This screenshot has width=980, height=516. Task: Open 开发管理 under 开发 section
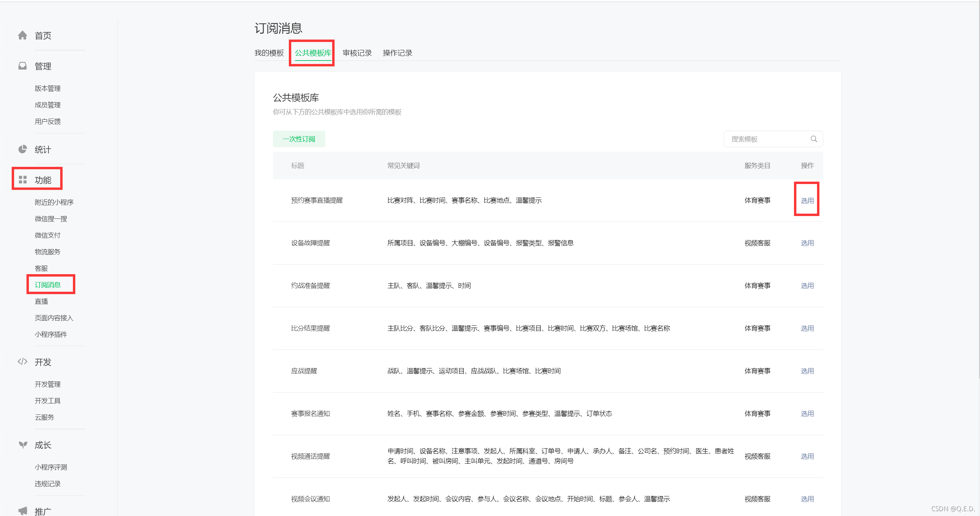click(47, 384)
